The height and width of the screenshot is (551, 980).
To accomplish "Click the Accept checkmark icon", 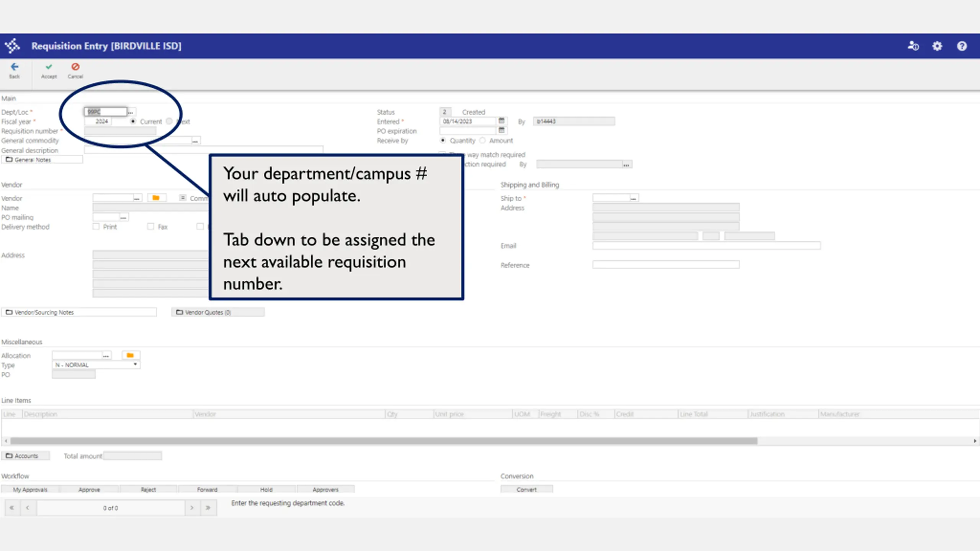I will (x=49, y=67).
